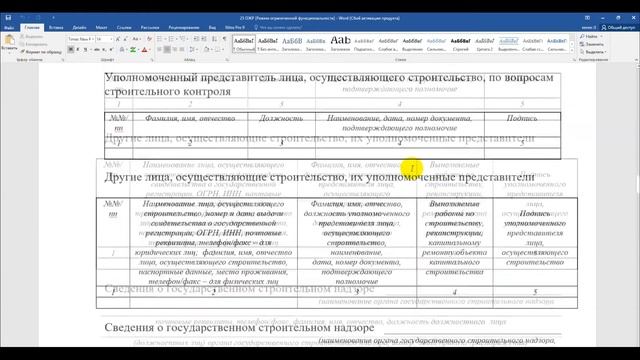Screen dimensions: 640x360
Task: Switch to the Ссылки tab
Action: tap(124, 27)
